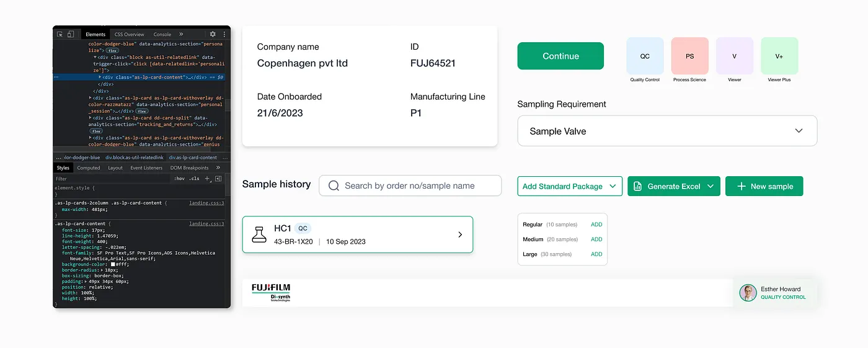This screenshot has height=348, width=868.
Task: Open the Console tab
Action: (x=162, y=35)
